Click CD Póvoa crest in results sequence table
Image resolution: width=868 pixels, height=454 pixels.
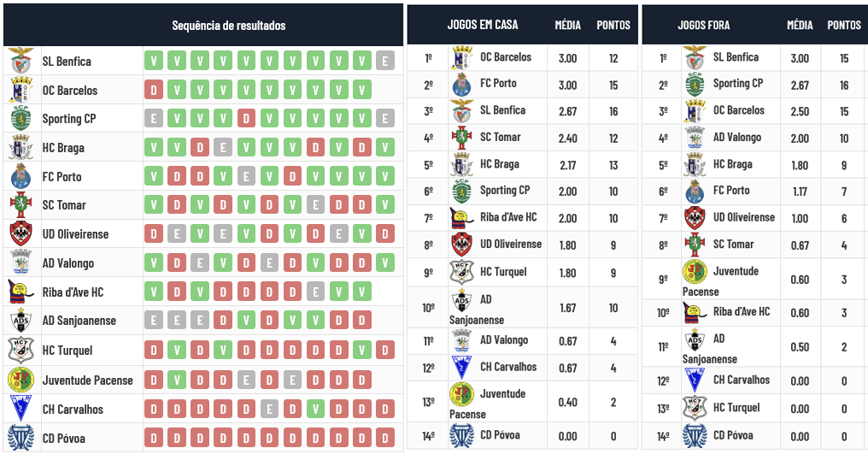coord(20,439)
